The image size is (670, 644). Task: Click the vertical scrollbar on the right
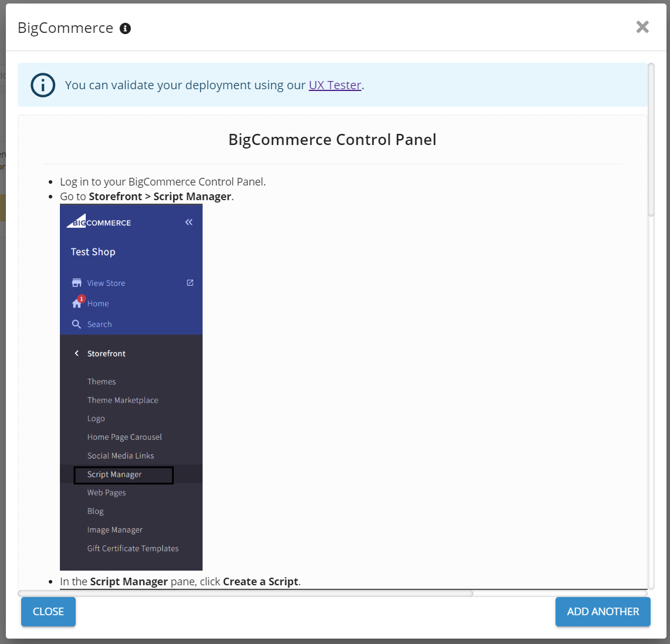tap(651, 141)
